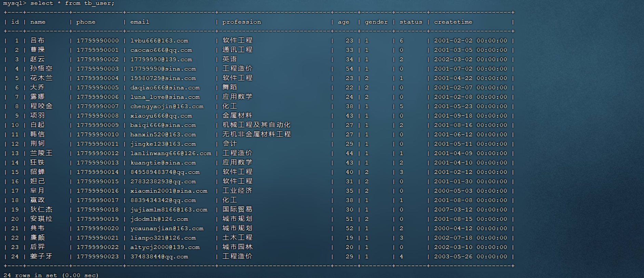644x278 pixels.
Task: Click the name cell "貂蝉"
Action: pos(37,172)
